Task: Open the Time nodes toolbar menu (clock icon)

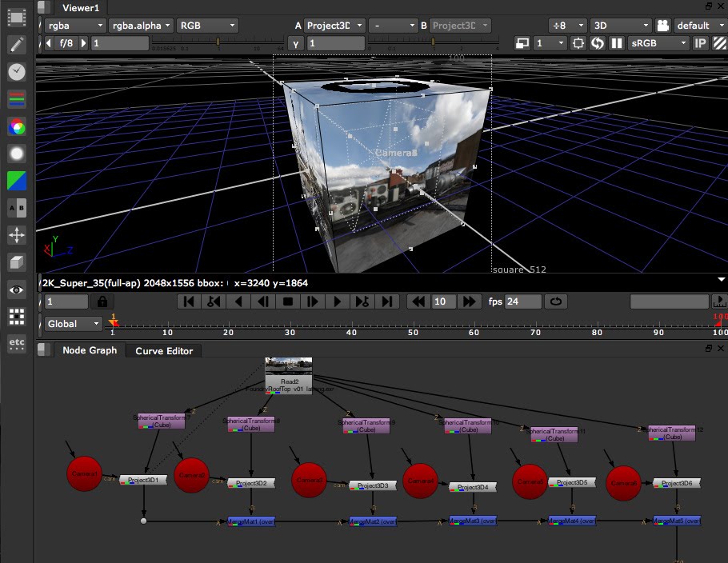Action: click(x=17, y=71)
